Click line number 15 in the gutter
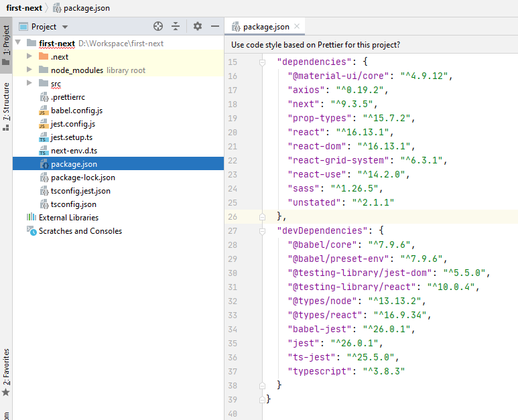The image size is (518, 420). coord(233,62)
